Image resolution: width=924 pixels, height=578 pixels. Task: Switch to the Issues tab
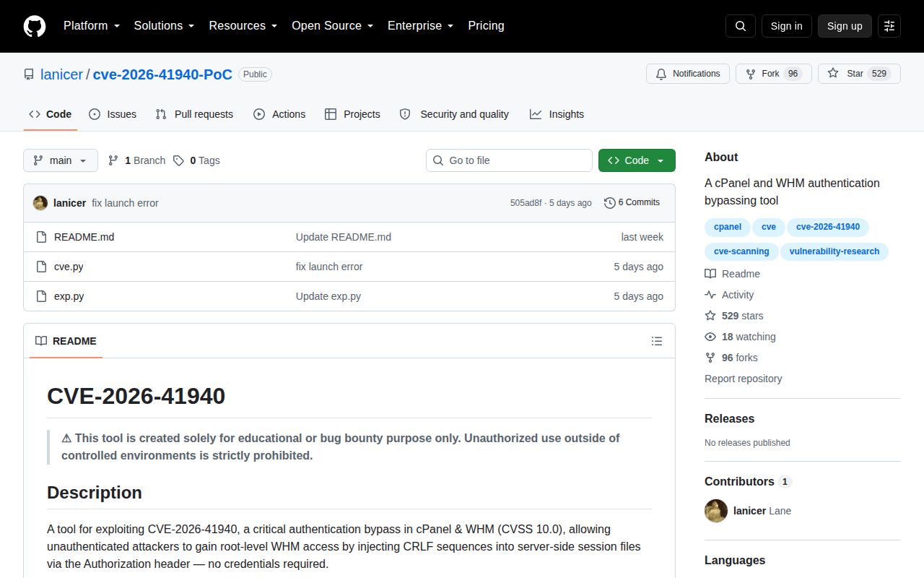pyautogui.click(x=113, y=114)
